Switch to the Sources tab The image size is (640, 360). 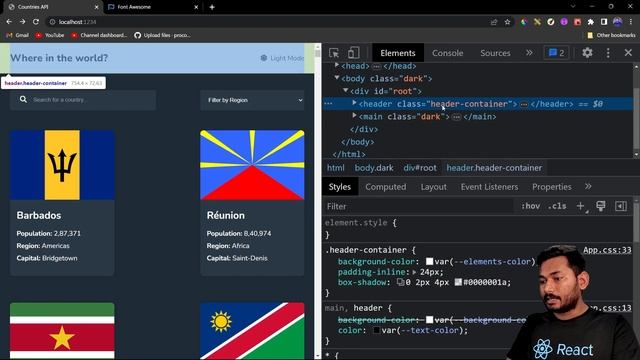click(x=495, y=53)
